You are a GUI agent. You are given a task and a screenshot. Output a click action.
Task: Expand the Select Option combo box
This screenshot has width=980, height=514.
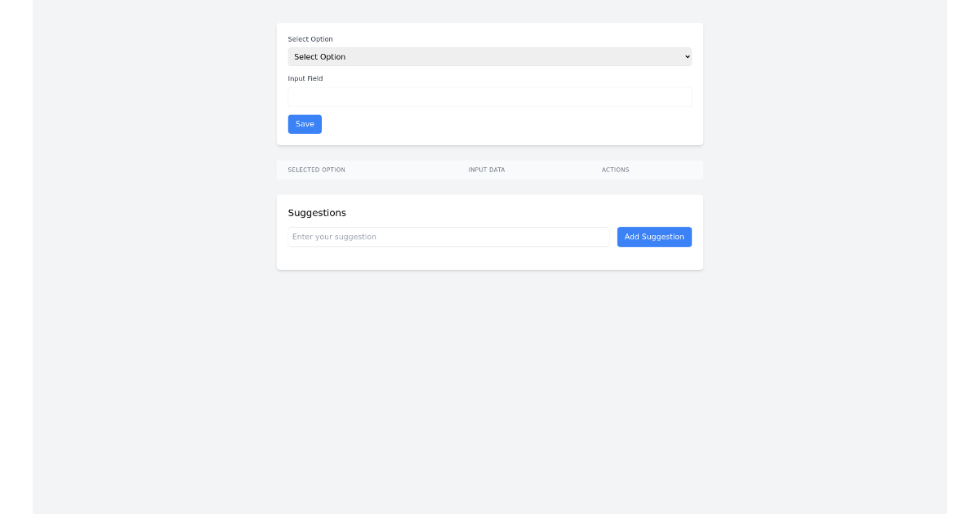point(490,56)
